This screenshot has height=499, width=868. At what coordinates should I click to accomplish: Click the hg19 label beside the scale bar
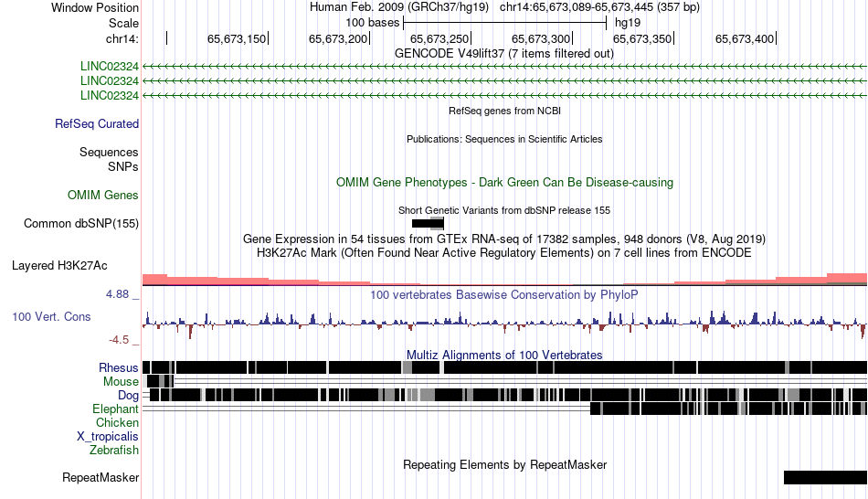pyautogui.click(x=628, y=23)
